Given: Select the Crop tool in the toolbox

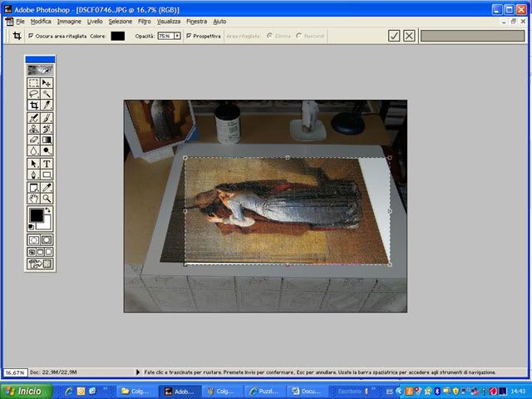Looking at the screenshot, I should pos(33,106).
